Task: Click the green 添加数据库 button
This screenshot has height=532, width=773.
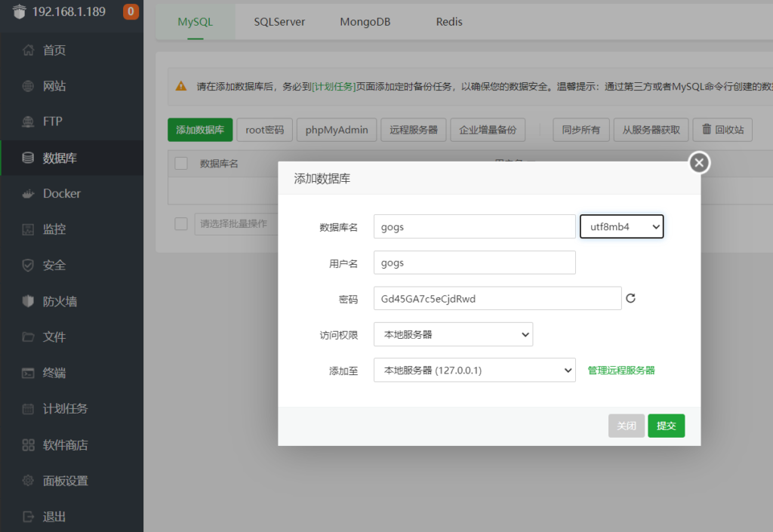Action: tap(200, 130)
